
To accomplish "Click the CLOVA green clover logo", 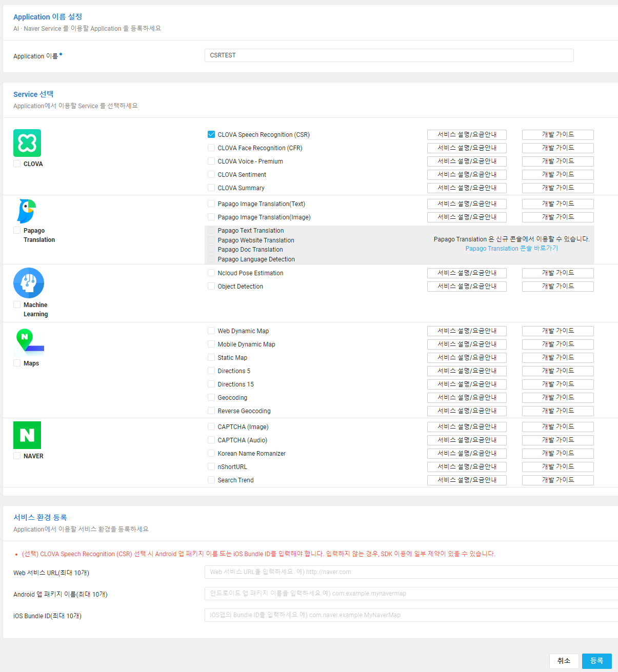I will pyautogui.click(x=27, y=143).
